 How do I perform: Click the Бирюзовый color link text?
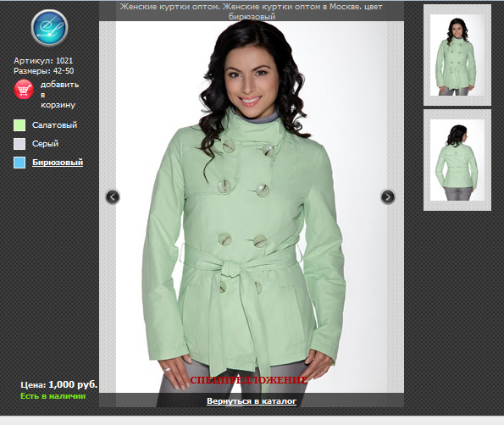point(58,163)
